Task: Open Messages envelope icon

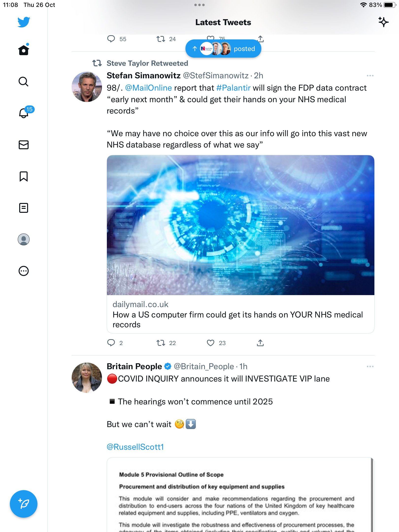Action: 24,145
